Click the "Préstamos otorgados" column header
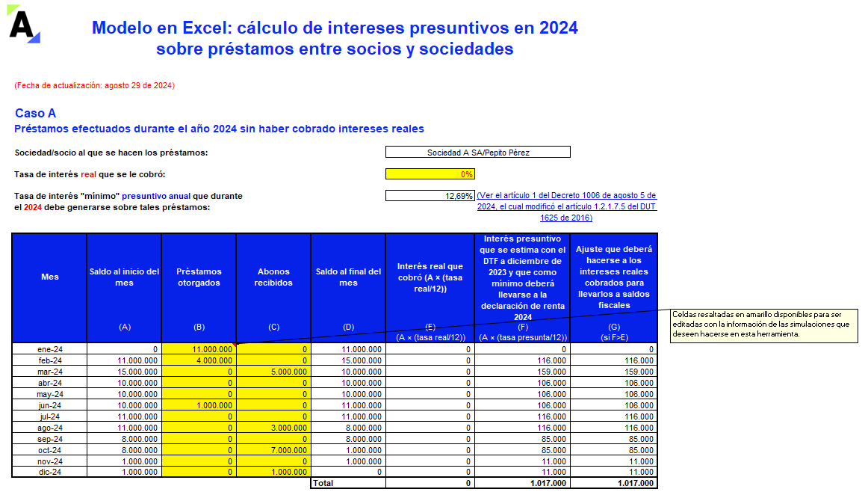This screenshot has height=492, width=868. [199, 288]
